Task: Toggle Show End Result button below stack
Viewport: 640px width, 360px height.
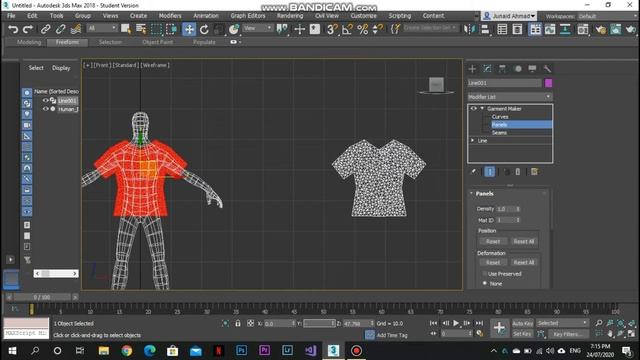Action: [x=489, y=172]
